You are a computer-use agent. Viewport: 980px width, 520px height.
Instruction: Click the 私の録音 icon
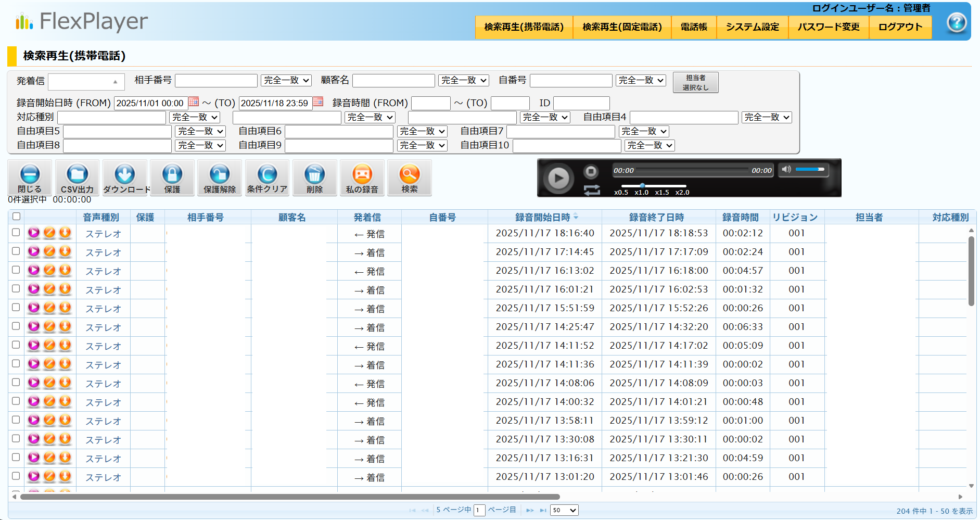362,177
